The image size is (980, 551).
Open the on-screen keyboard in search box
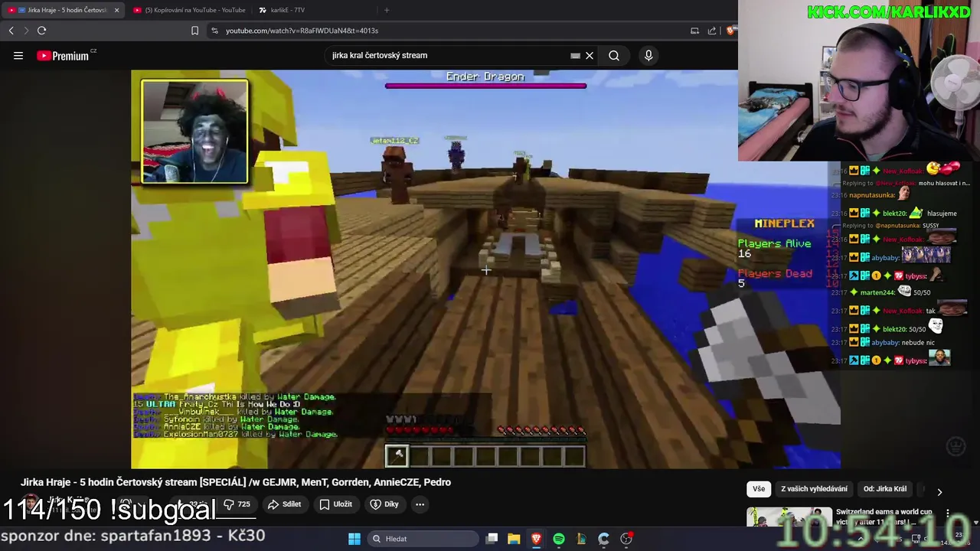575,55
